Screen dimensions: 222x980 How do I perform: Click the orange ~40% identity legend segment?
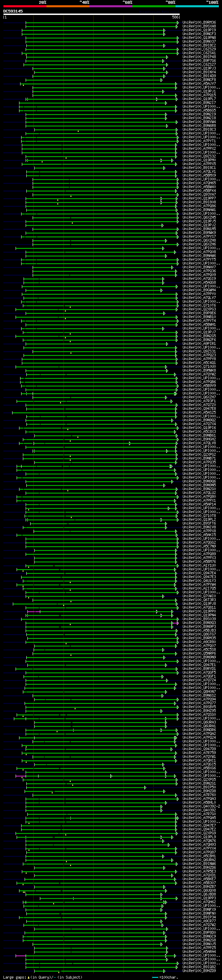click(68, 6)
